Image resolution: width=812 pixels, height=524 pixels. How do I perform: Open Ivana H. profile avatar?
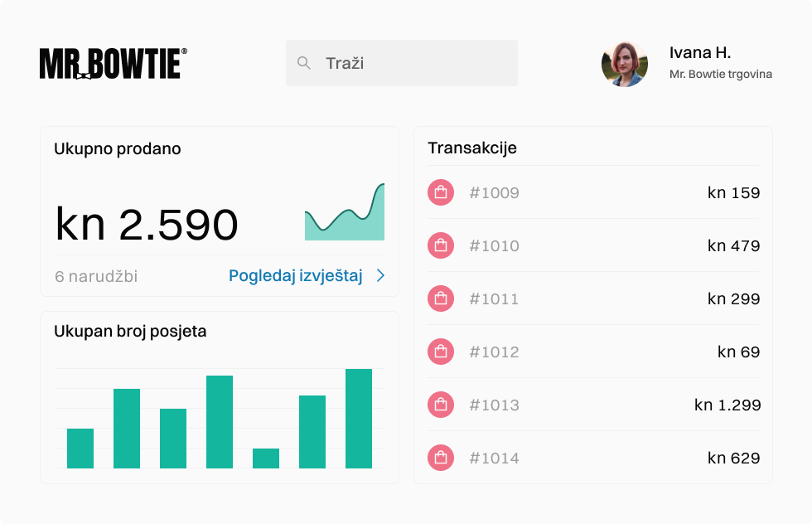(624, 64)
